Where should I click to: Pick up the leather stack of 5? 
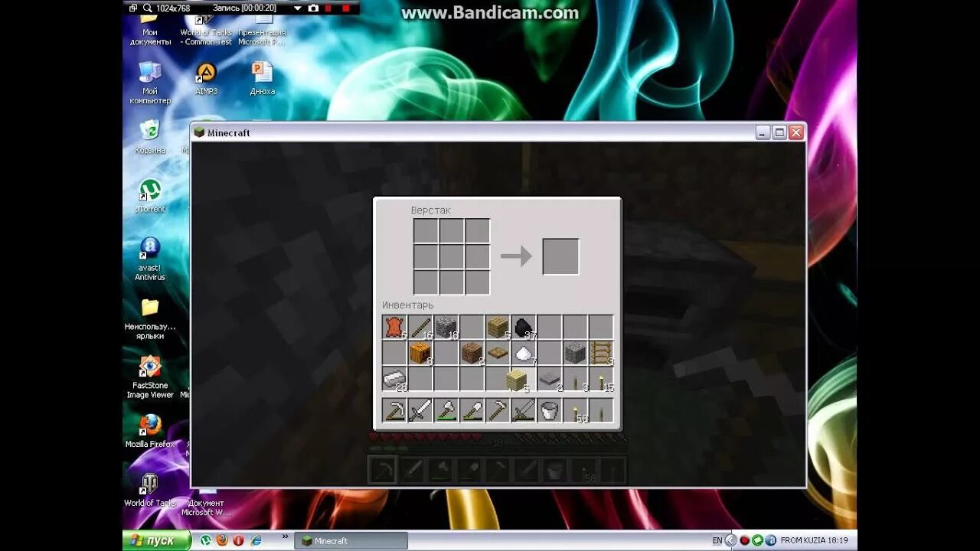click(x=394, y=328)
